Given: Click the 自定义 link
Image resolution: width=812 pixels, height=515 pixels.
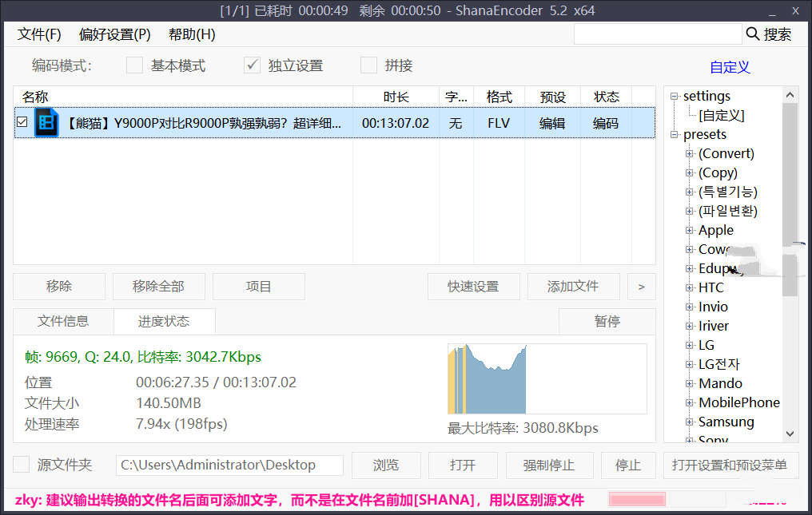Looking at the screenshot, I should click(x=730, y=67).
